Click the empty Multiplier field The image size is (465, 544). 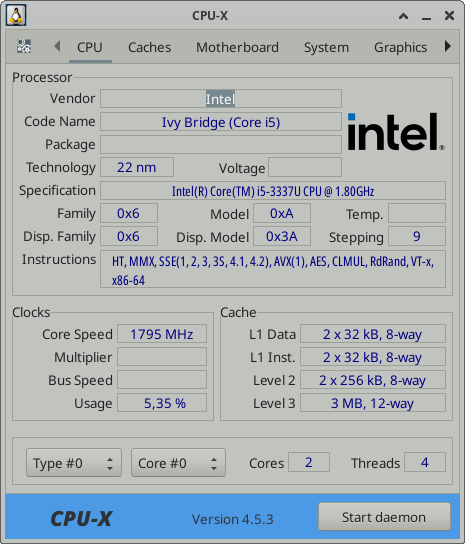[x=162, y=357]
